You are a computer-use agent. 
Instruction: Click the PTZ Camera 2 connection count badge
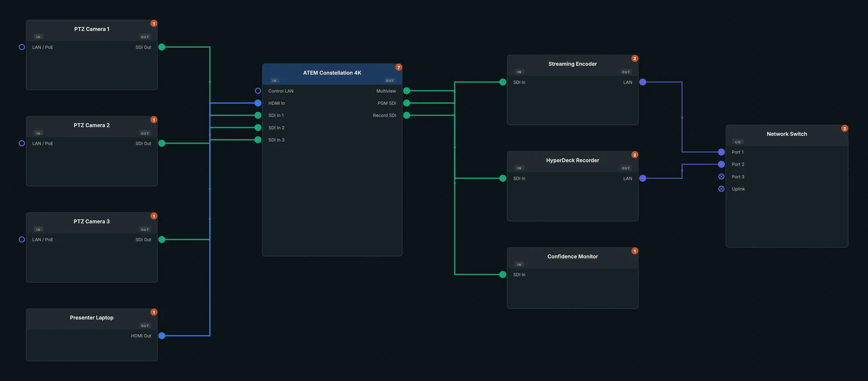[154, 119]
